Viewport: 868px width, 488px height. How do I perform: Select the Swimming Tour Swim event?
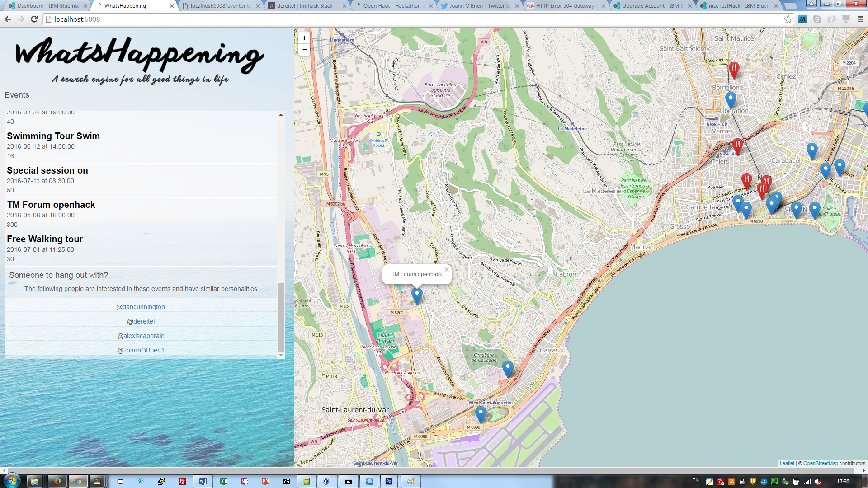click(x=53, y=136)
